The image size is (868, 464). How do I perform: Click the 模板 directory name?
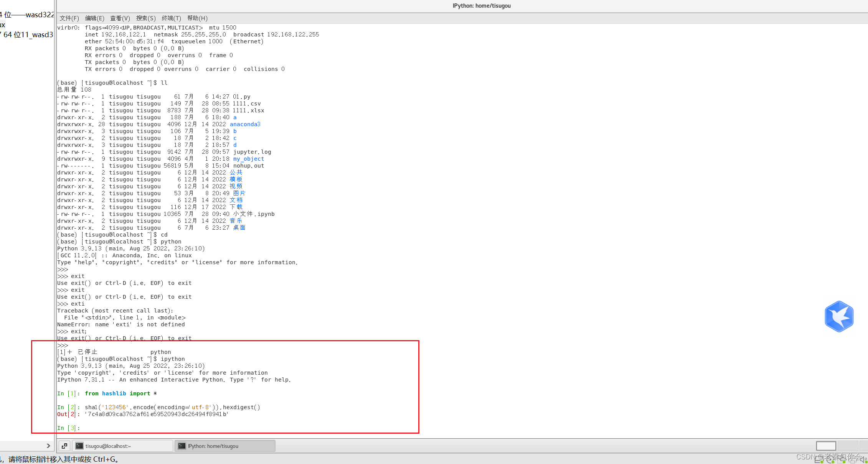tap(236, 179)
